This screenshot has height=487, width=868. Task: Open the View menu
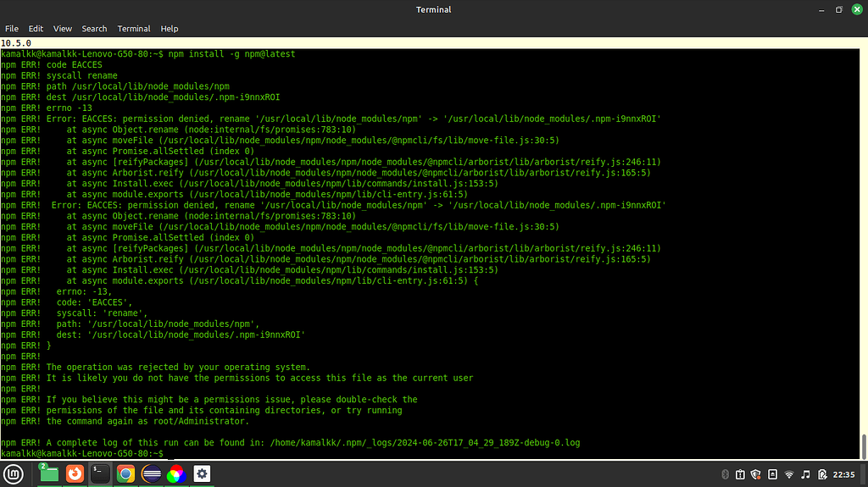point(63,29)
